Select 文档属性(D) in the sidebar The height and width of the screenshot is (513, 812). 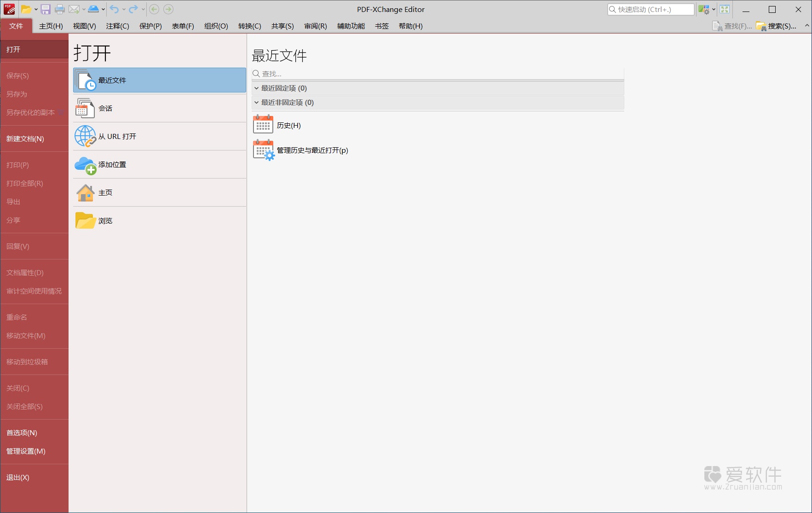tap(35, 273)
